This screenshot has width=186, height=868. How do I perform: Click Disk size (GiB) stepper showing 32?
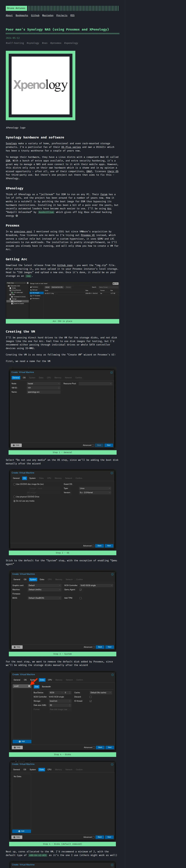click(60, 705)
